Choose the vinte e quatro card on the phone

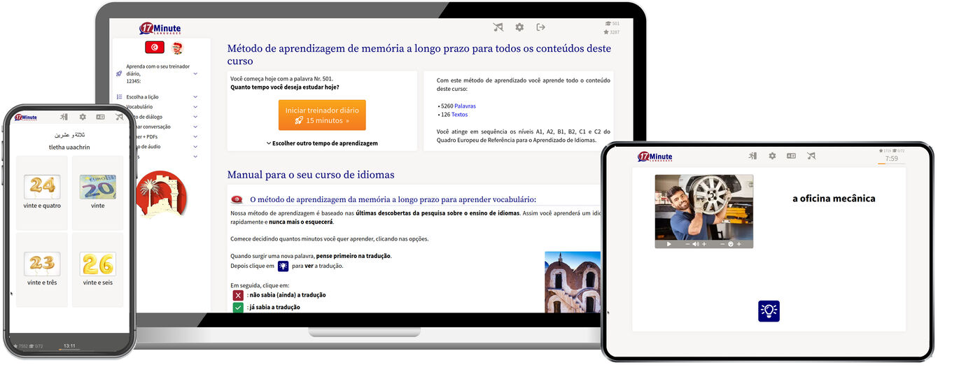point(42,192)
